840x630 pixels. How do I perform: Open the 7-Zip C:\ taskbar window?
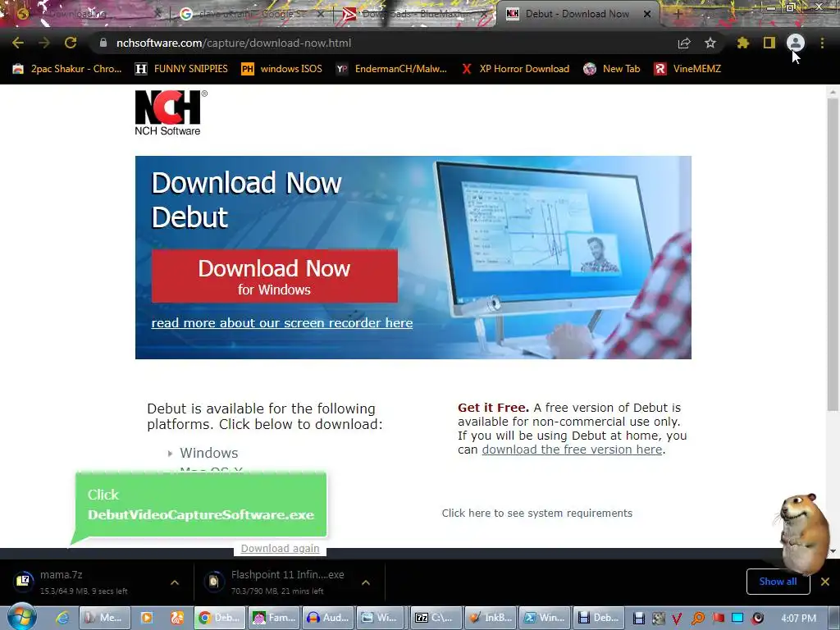(x=435, y=618)
